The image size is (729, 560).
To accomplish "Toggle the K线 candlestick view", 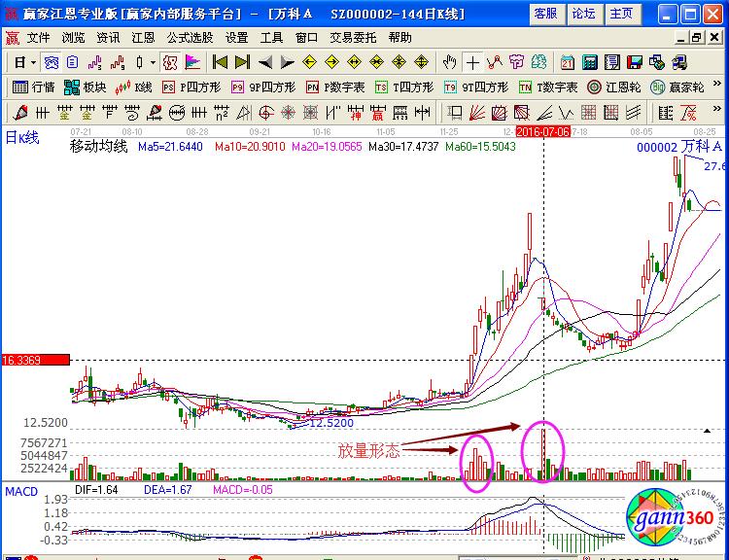I will click(x=135, y=87).
